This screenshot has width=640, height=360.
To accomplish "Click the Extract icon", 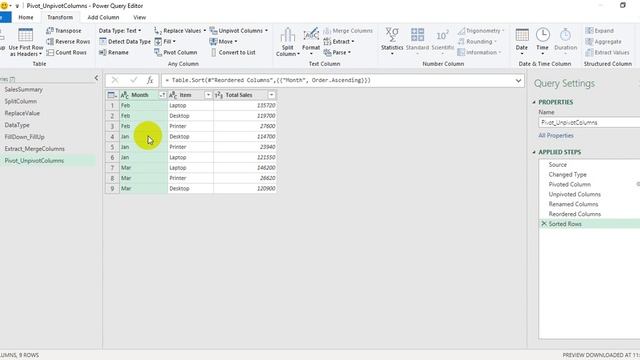I will point(327,42).
